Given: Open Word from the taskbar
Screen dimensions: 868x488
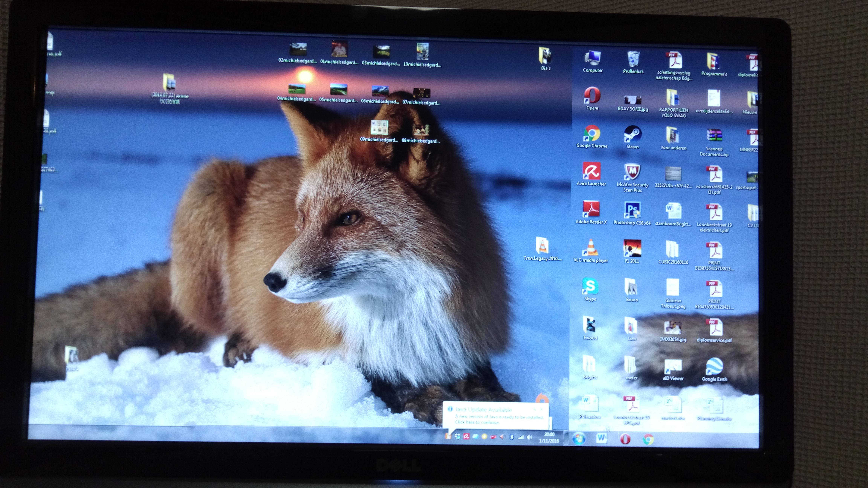Looking at the screenshot, I should (x=601, y=438).
